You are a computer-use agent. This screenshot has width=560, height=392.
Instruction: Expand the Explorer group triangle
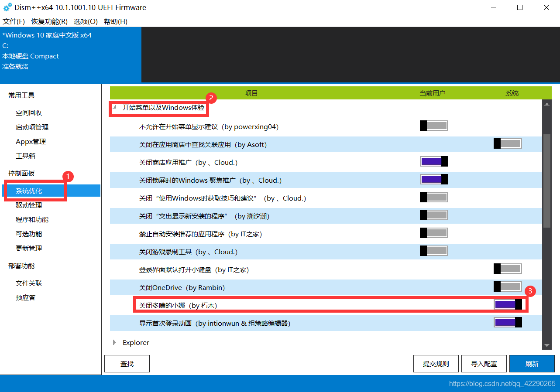(114, 342)
